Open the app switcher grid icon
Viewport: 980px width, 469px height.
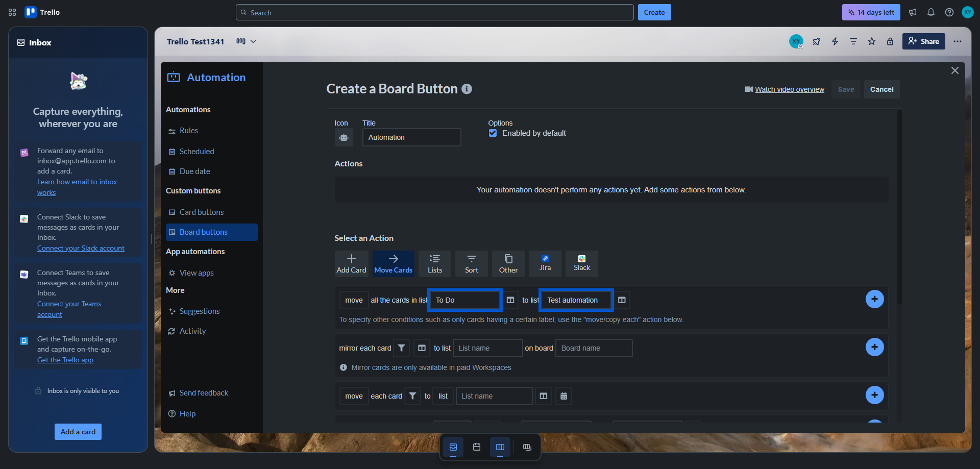pyautogui.click(x=12, y=12)
